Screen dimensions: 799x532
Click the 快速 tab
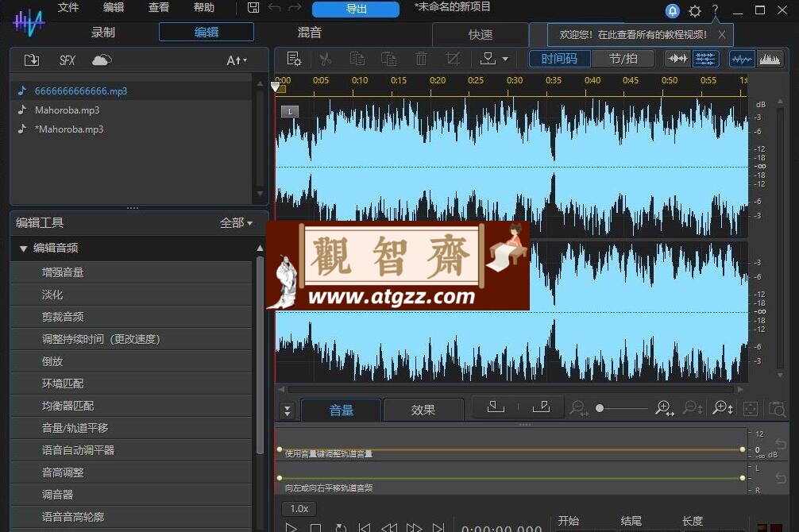tap(480, 35)
